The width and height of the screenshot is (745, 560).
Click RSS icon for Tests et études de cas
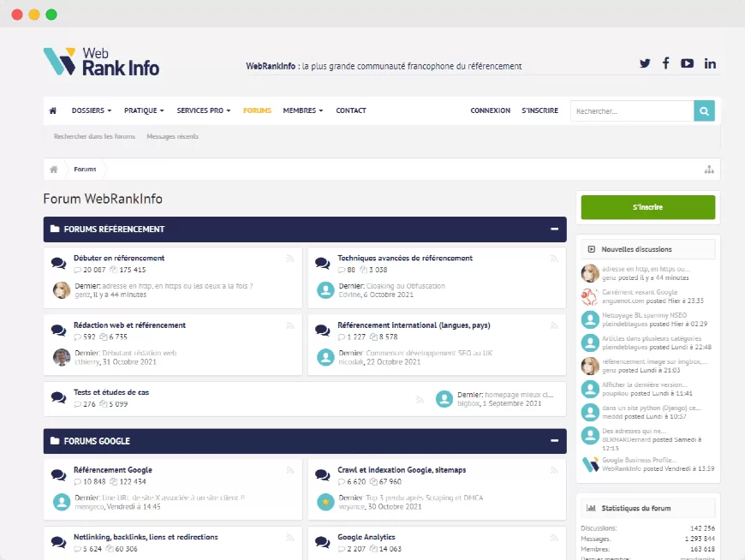pos(420,400)
